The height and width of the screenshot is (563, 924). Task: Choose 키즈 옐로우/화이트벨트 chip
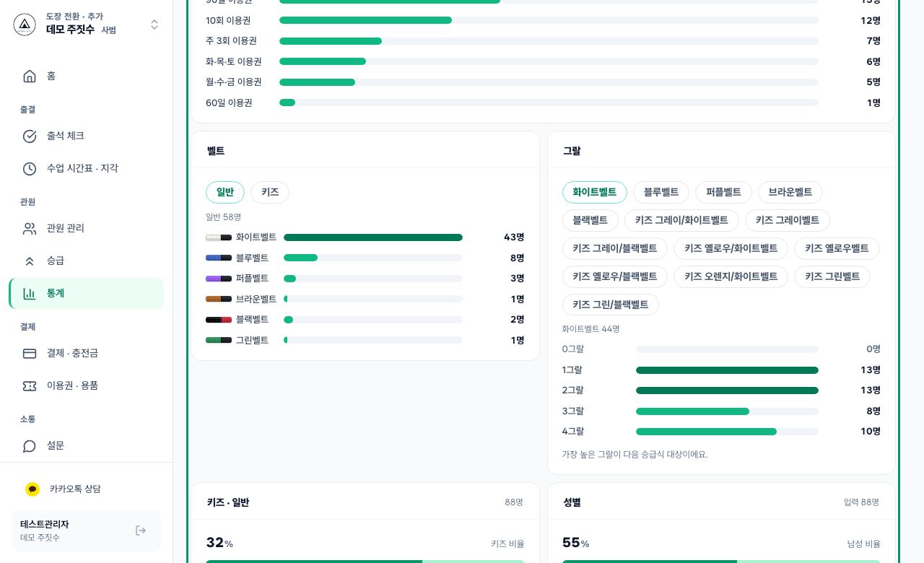pyautogui.click(x=731, y=248)
